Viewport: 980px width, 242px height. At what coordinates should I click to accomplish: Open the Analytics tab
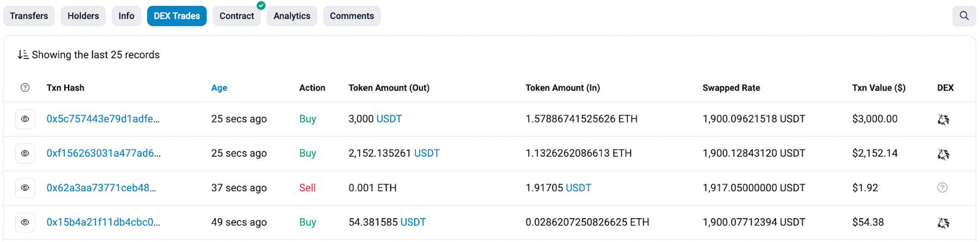(x=292, y=16)
